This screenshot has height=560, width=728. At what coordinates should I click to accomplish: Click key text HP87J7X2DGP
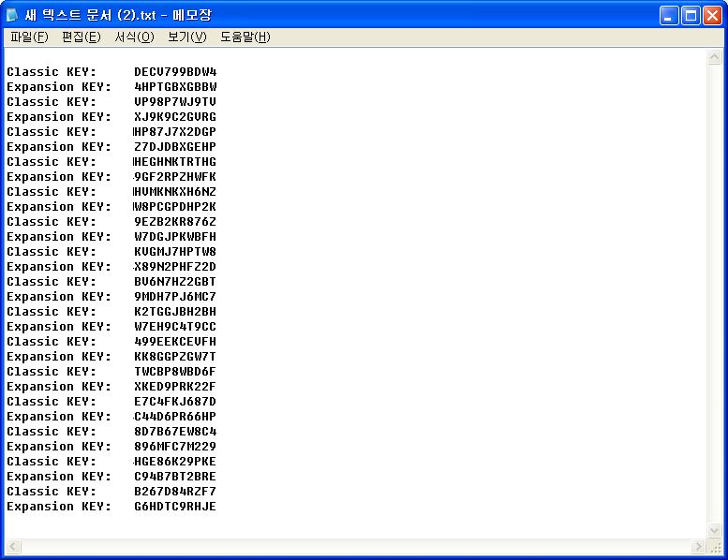tap(175, 132)
